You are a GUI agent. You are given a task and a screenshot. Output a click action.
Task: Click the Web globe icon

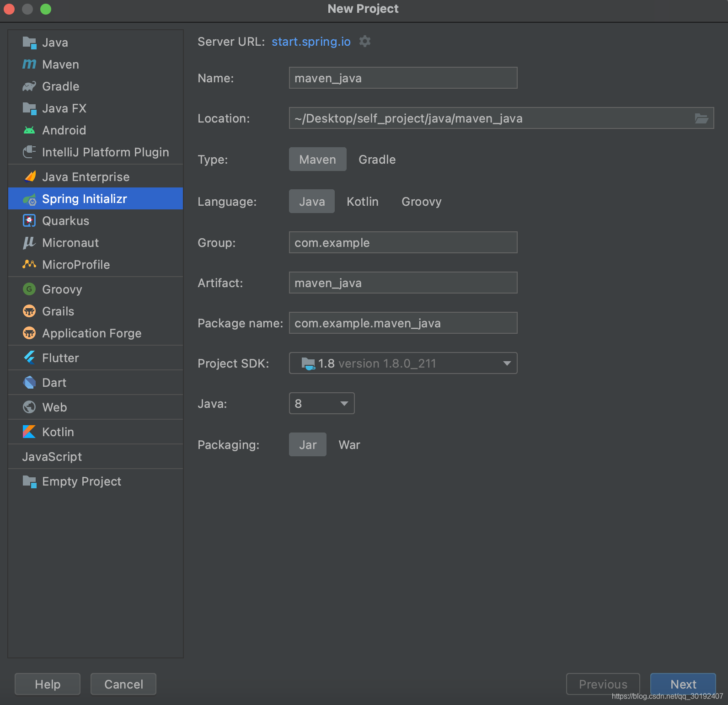pyautogui.click(x=29, y=407)
